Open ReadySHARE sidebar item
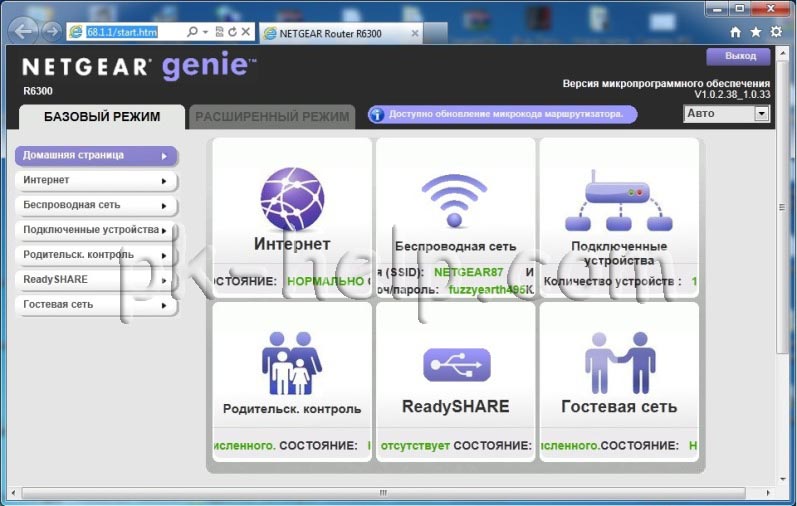 96,280
